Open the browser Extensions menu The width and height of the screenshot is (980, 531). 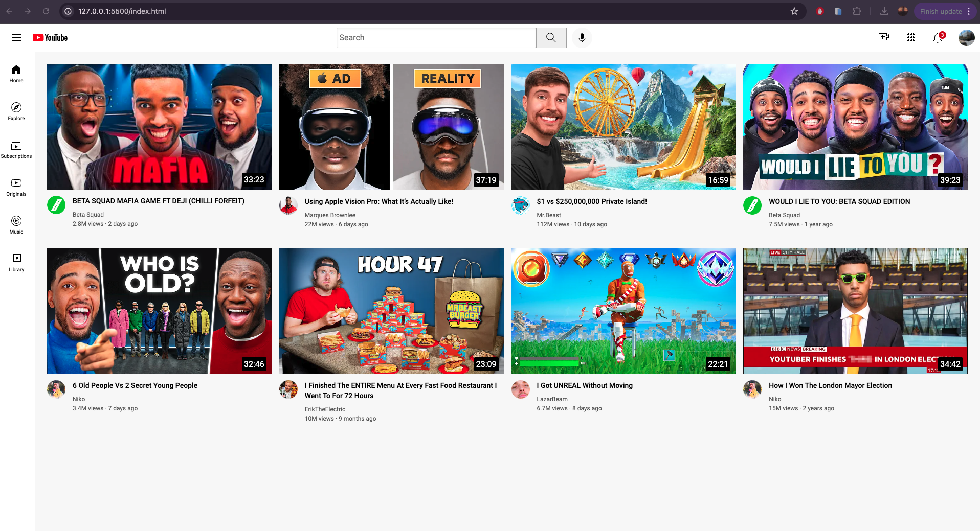click(857, 11)
